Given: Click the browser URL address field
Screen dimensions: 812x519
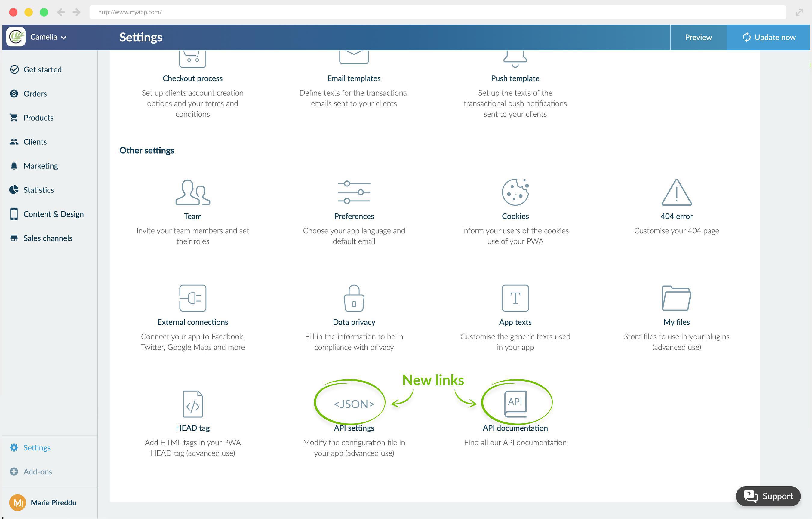Looking at the screenshot, I should click(437, 12).
